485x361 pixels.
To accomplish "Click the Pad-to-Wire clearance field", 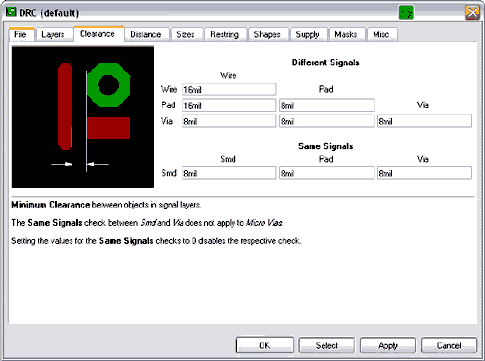I will 229,105.
